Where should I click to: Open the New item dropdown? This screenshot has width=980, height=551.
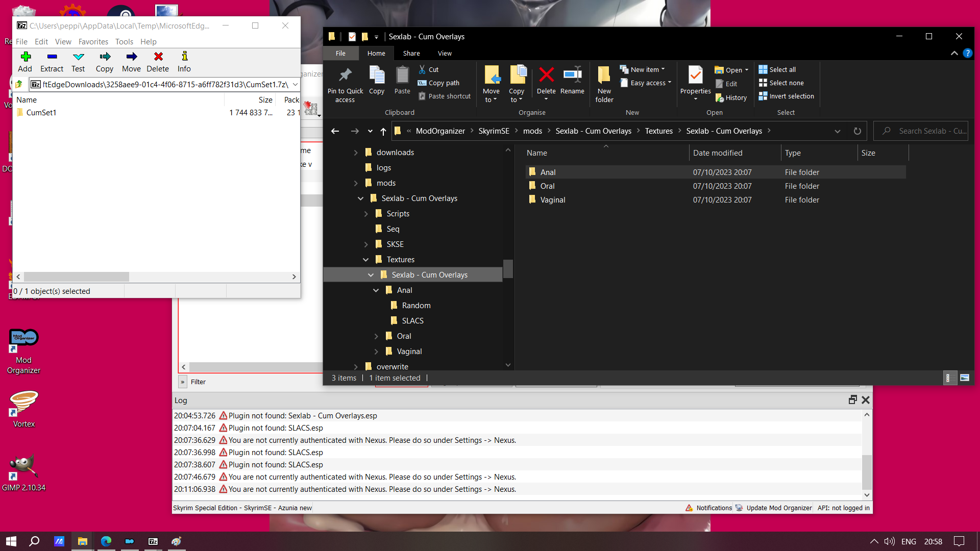pyautogui.click(x=643, y=69)
